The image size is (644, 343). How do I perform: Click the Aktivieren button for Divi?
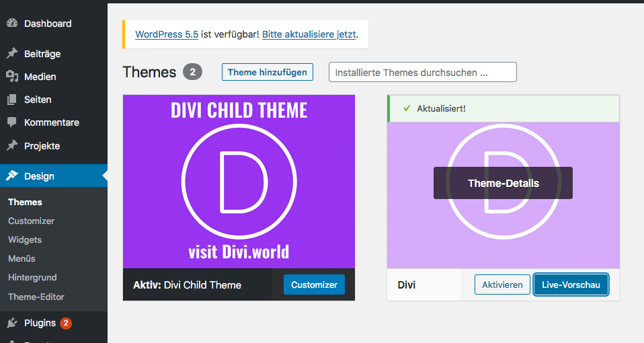502,284
